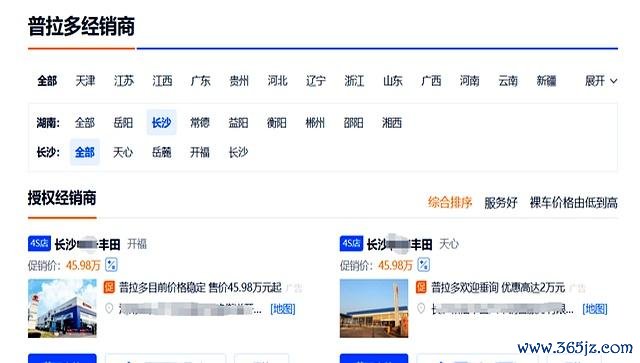Open the price calculator icon for the 天心 dealer
The image size is (640, 363).
tap(423, 265)
